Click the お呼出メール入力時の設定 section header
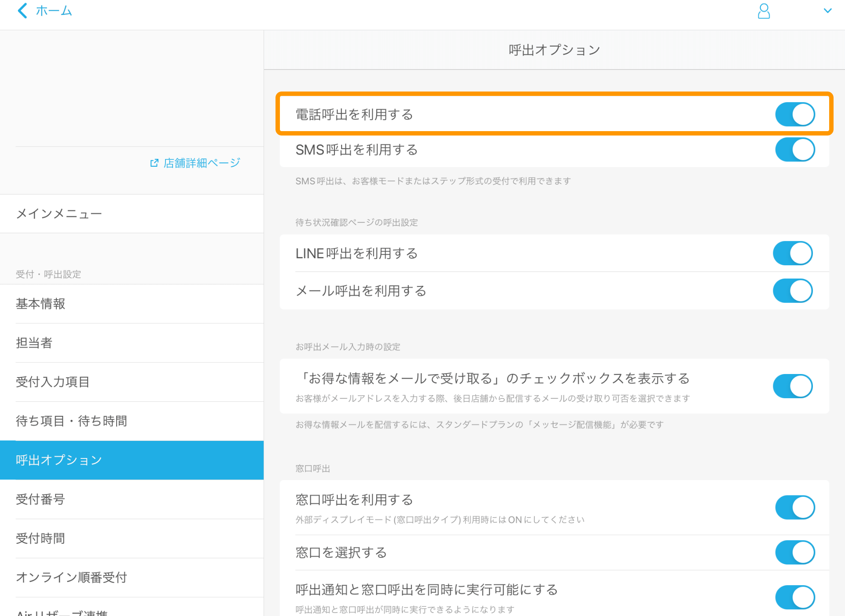 (x=348, y=347)
